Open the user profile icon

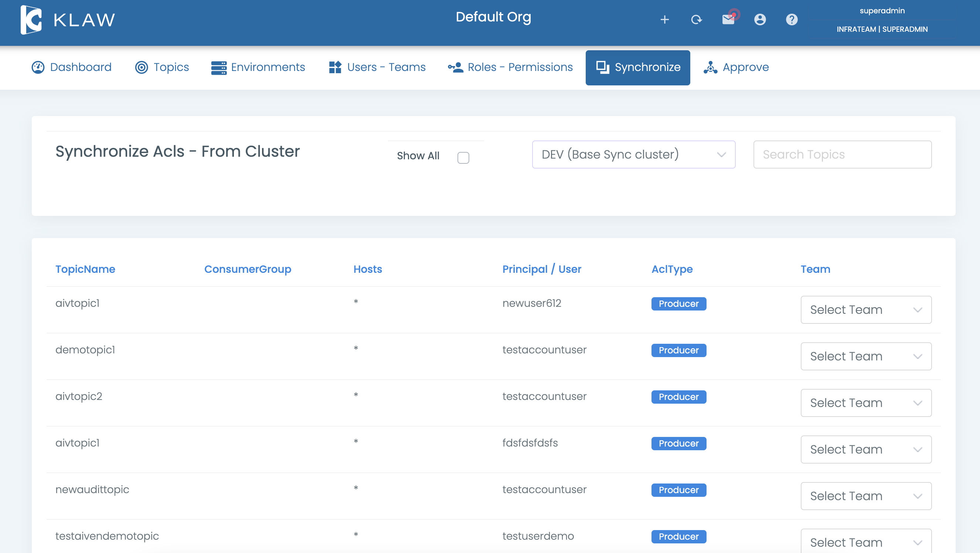click(x=760, y=20)
